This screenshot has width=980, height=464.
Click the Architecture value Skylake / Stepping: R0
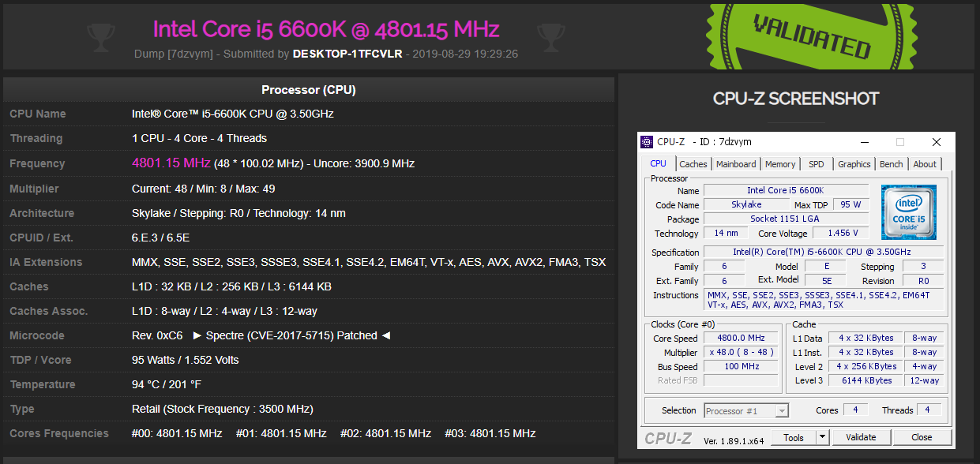238,213
